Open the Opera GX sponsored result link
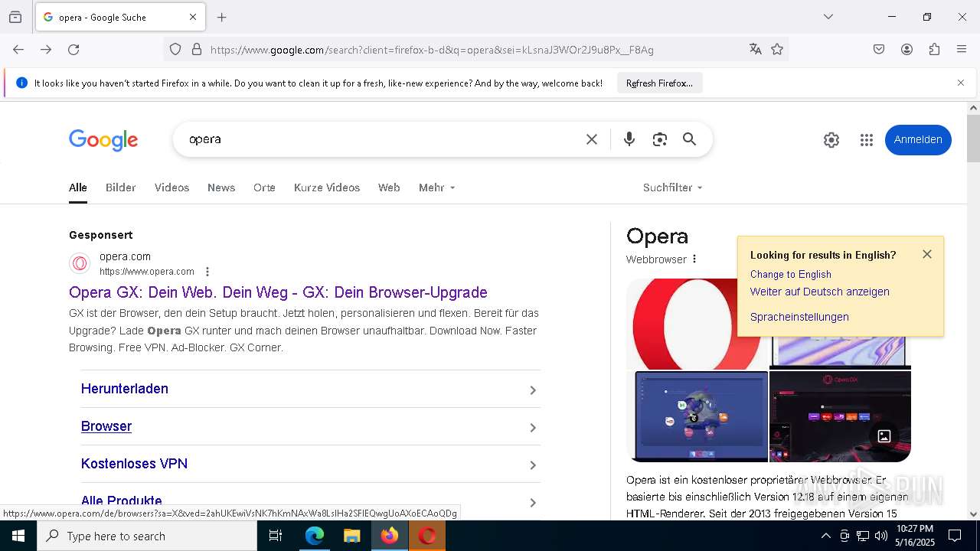The height and width of the screenshot is (551, 980). [x=278, y=292]
